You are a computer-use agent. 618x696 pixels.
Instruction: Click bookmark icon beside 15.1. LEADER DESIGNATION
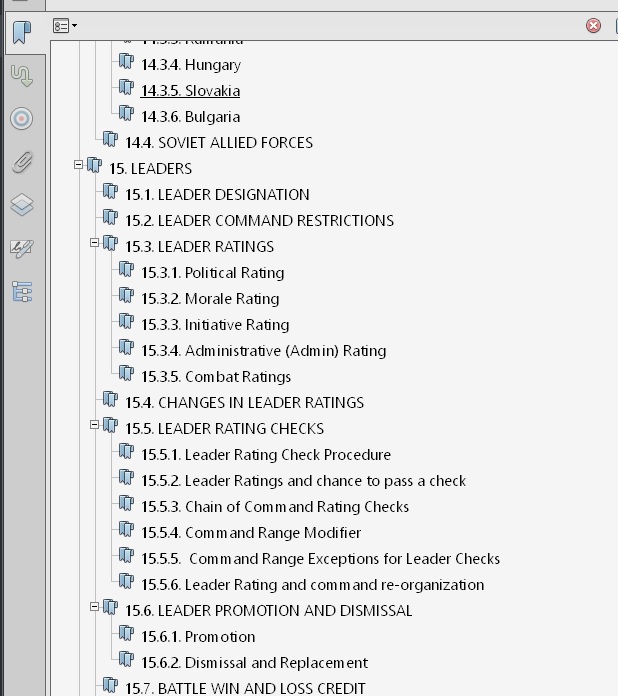[x=110, y=191]
